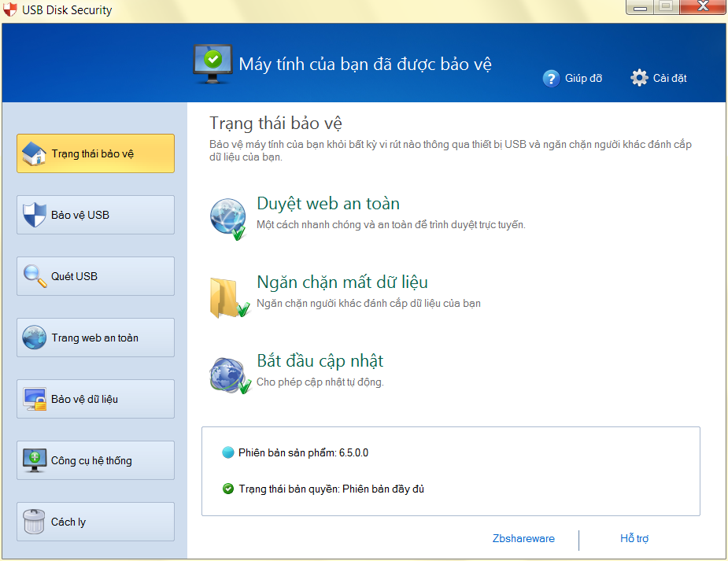Screen dimensions: 728x561
Task: Click the folder icon next to Ngăn chặn mất dữ liệu
Action: (x=229, y=298)
